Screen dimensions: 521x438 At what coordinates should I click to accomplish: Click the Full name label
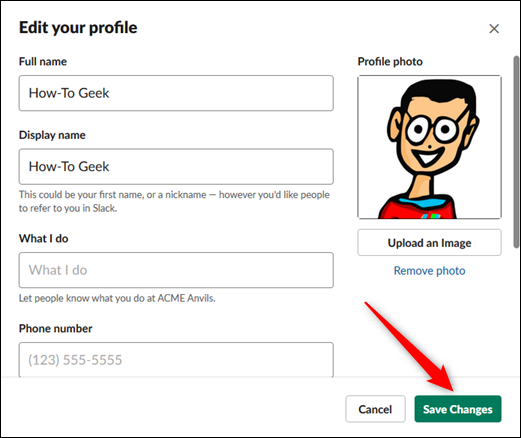pos(43,62)
